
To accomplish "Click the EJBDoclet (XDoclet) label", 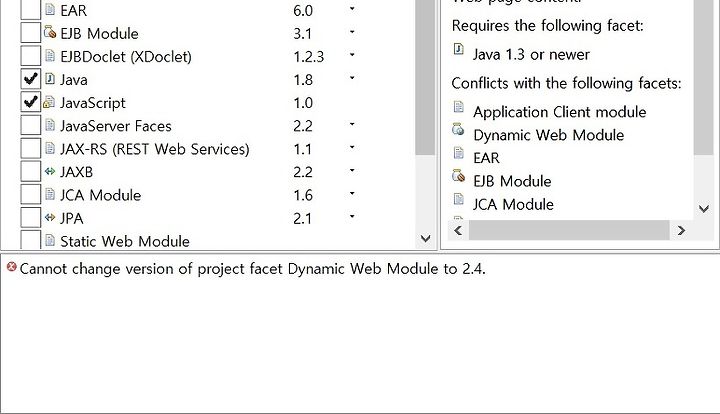I will coord(126,57).
